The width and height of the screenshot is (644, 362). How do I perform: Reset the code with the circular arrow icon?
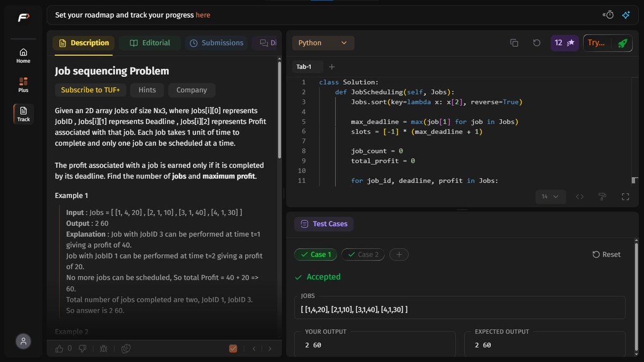click(x=537, y=43)
